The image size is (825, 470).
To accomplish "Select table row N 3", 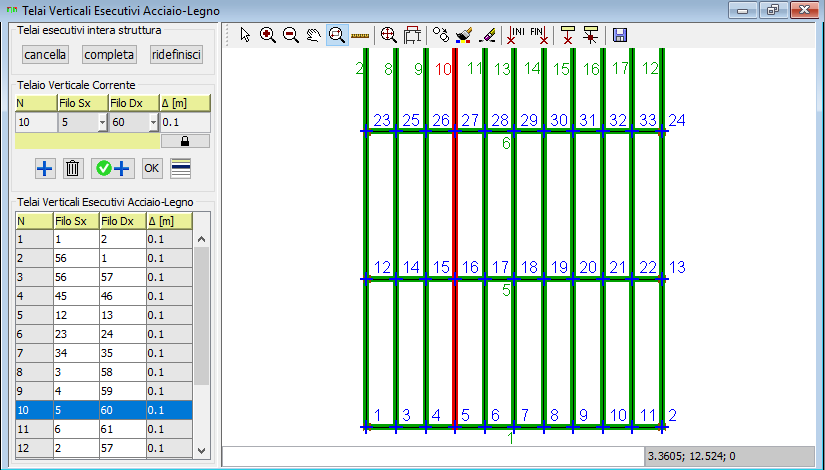I will pyautogui.click(x=104, y=277).
